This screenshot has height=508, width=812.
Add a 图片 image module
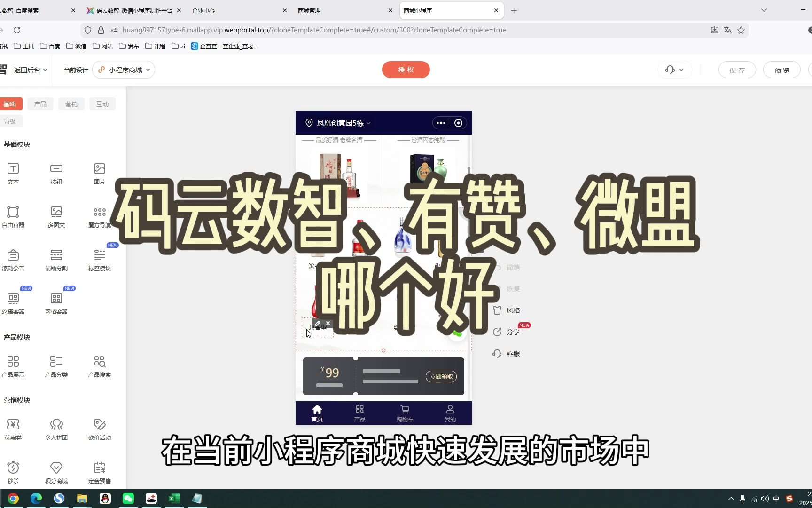coord(100,174)
